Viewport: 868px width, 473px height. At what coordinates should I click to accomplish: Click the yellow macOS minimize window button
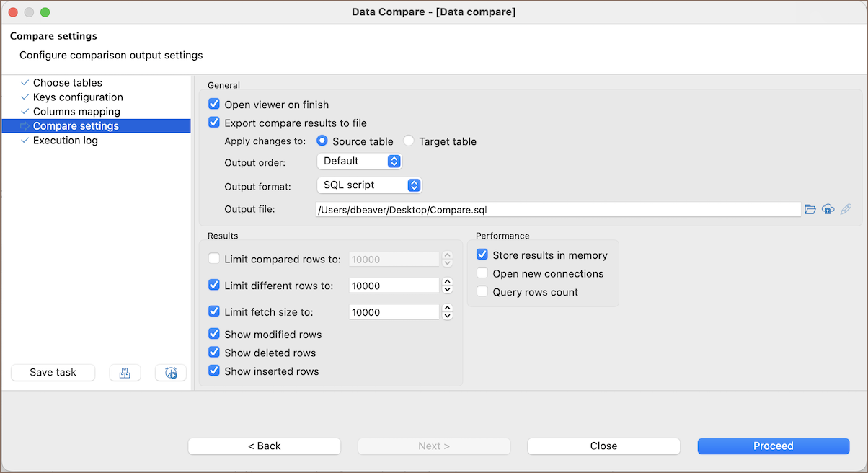click(29, 12)
